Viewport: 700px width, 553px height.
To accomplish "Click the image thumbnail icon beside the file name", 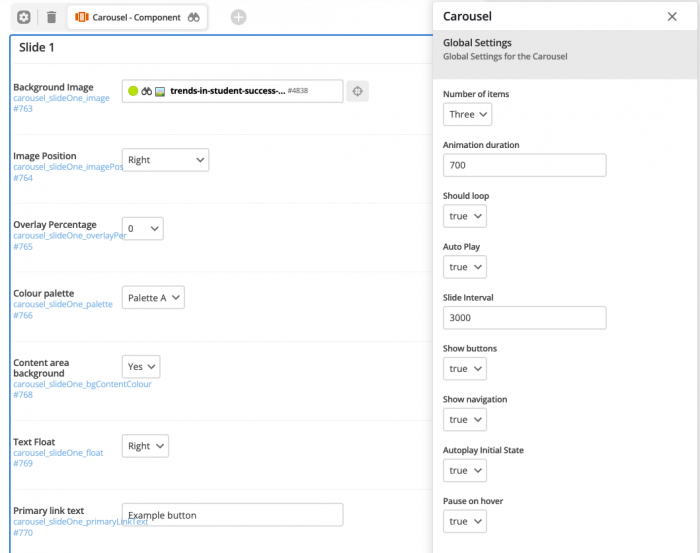I will (160, 91).
